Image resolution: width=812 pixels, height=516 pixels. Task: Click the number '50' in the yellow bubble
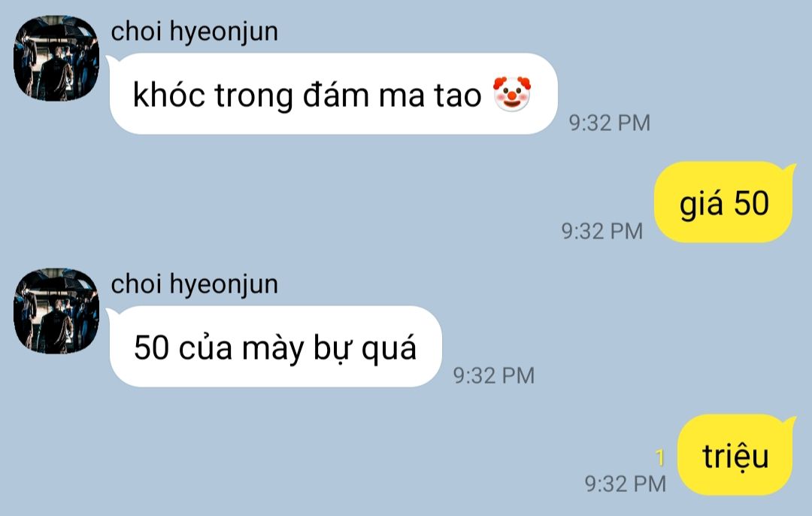pyautogui.click(x=751, y=202)
